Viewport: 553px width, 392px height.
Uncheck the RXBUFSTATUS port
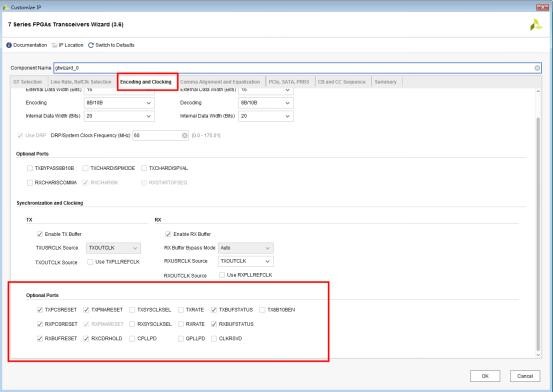pos(214,324)
